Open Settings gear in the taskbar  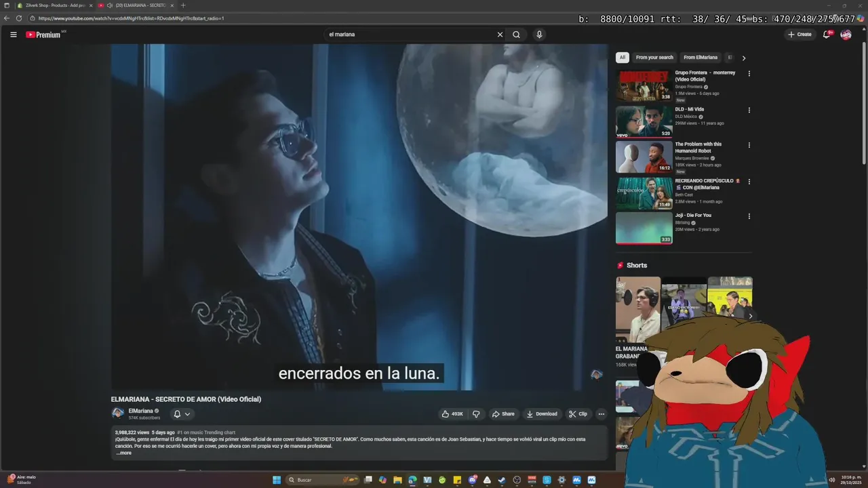tap(561, 480)
